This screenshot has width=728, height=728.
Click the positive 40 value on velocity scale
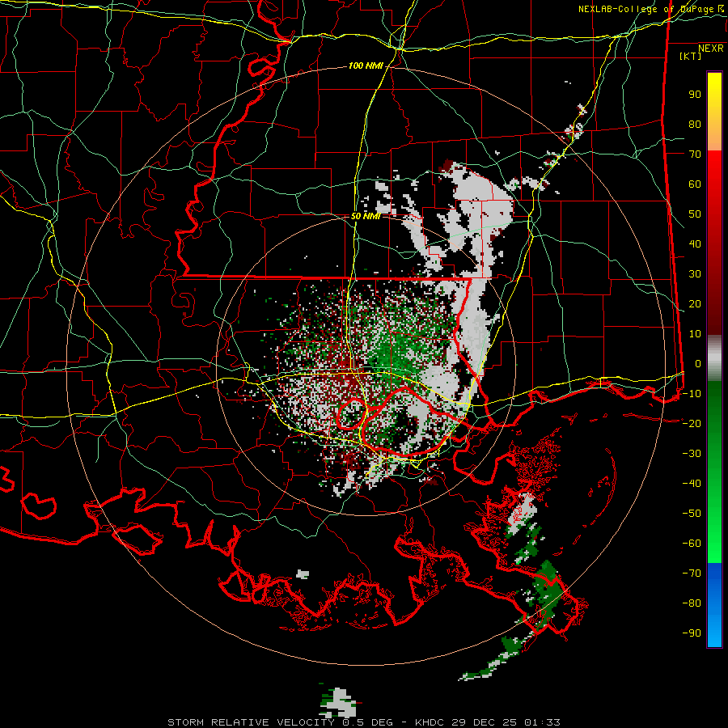(695, 243)
